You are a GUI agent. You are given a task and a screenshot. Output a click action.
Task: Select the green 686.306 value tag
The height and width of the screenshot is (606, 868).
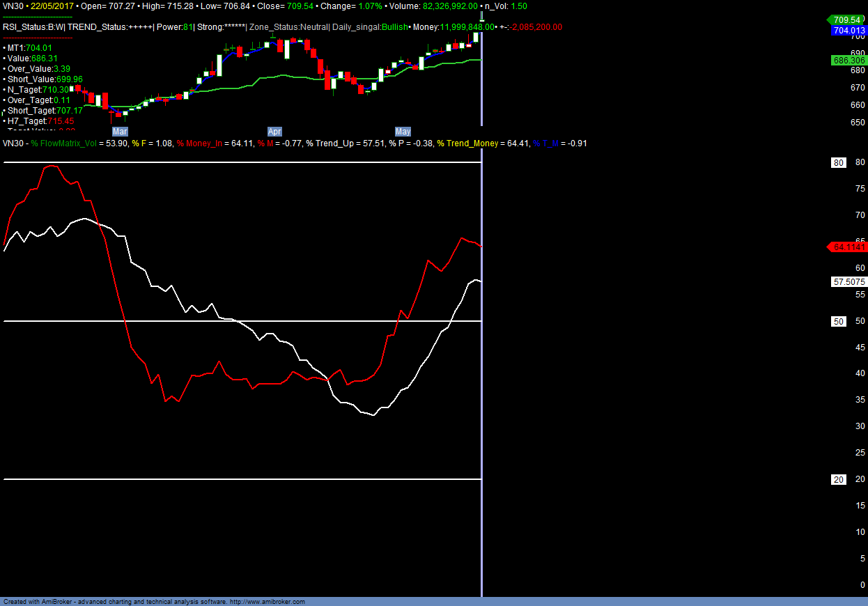coord(848,61)
